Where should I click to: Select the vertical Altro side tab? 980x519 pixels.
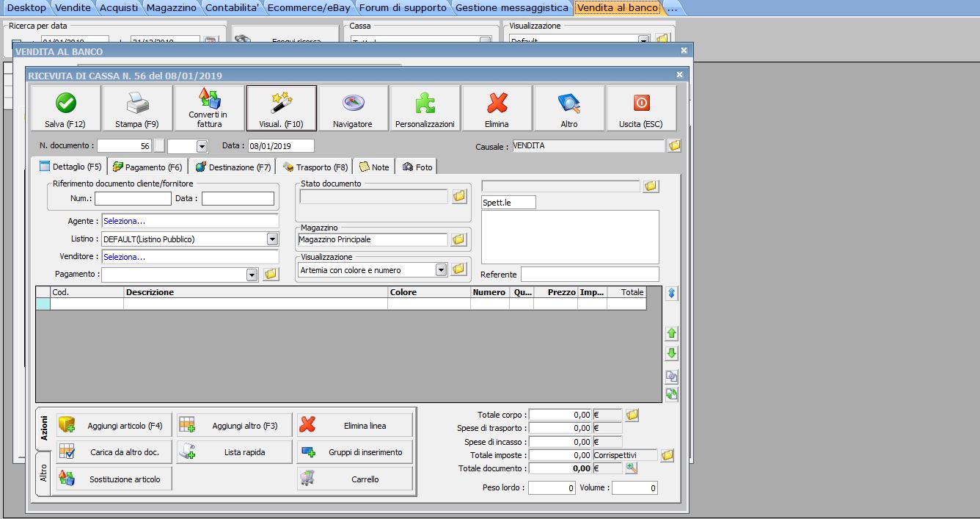point(43,473)
